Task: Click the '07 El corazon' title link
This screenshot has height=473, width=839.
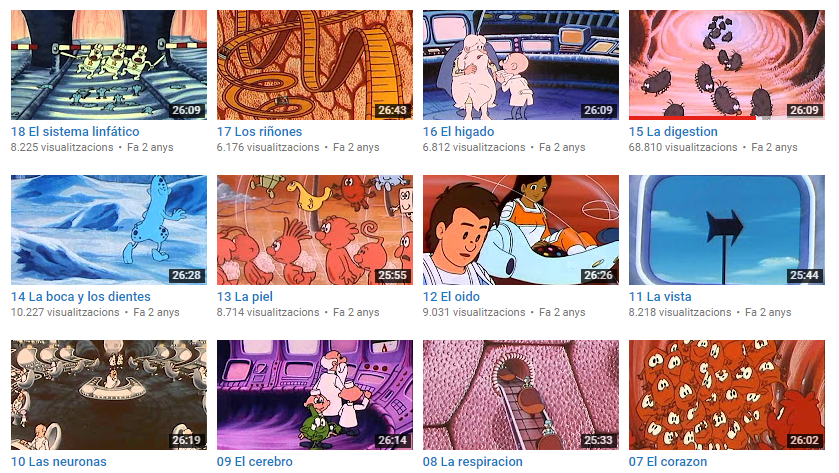Action: [668, 461]
